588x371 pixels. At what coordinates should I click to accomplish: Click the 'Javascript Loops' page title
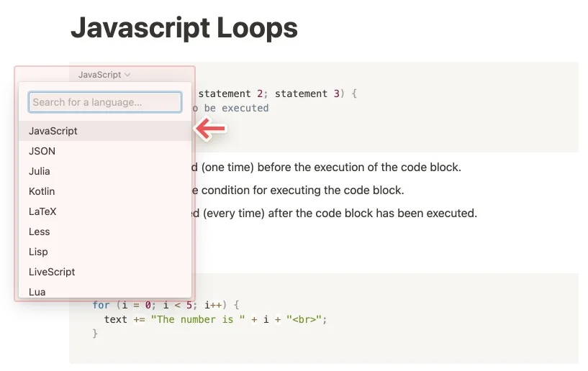pyautogui.click(x=184, y=28)
